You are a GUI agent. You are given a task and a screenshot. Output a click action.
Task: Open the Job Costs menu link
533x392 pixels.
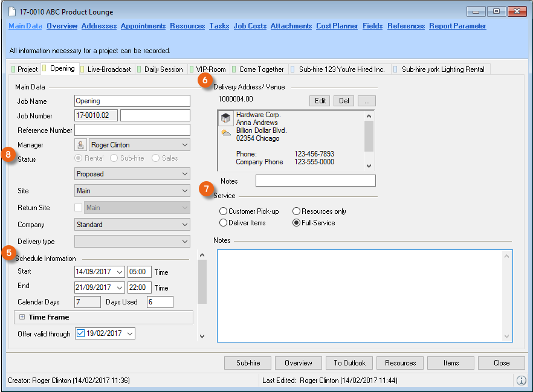coord(250,26)
